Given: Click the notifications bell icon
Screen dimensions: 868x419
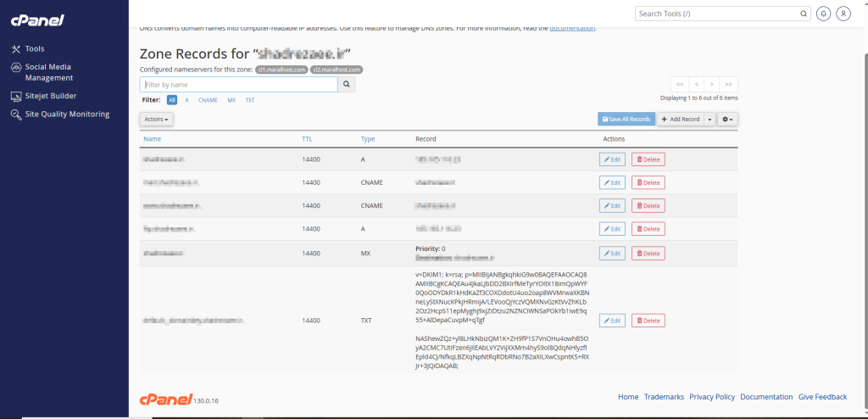Looking at the screenshot, I should (x=823, y=14).
